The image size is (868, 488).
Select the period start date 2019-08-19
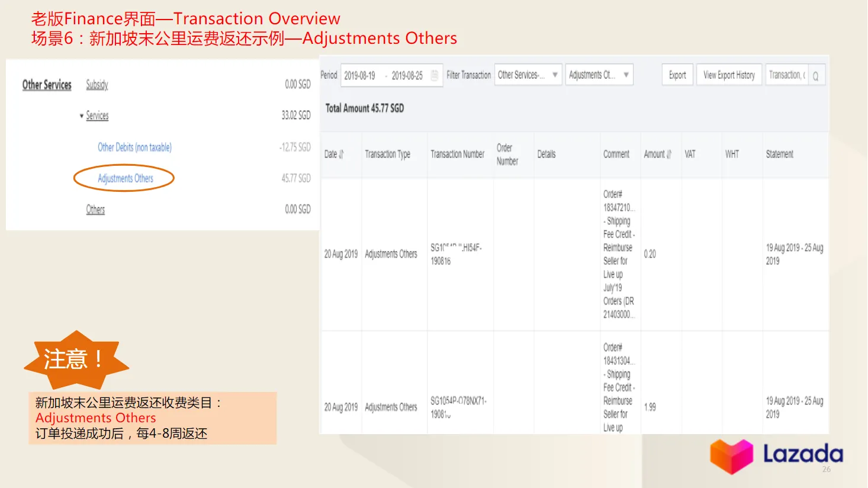click(x=359, y=76)
